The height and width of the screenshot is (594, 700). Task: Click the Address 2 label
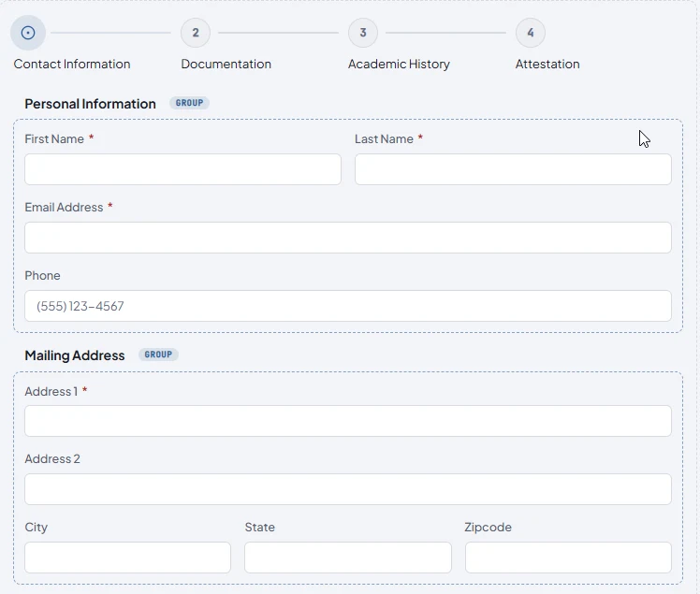52,459
